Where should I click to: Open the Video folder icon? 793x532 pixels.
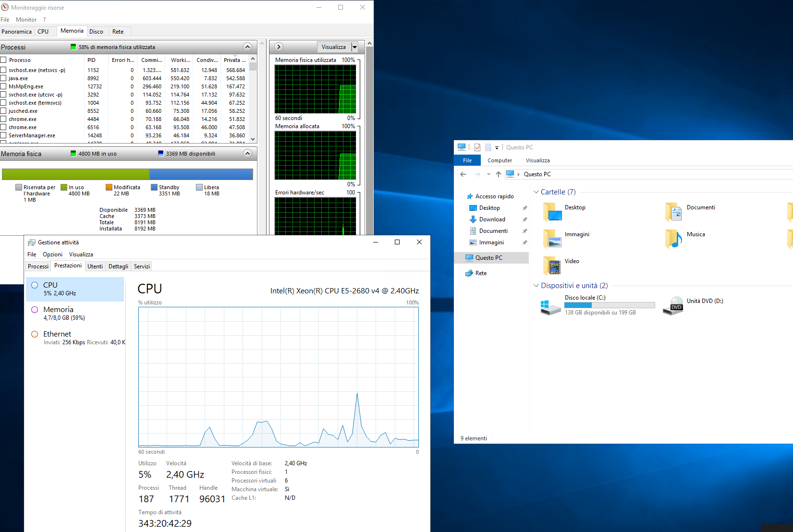coord(552,265)
